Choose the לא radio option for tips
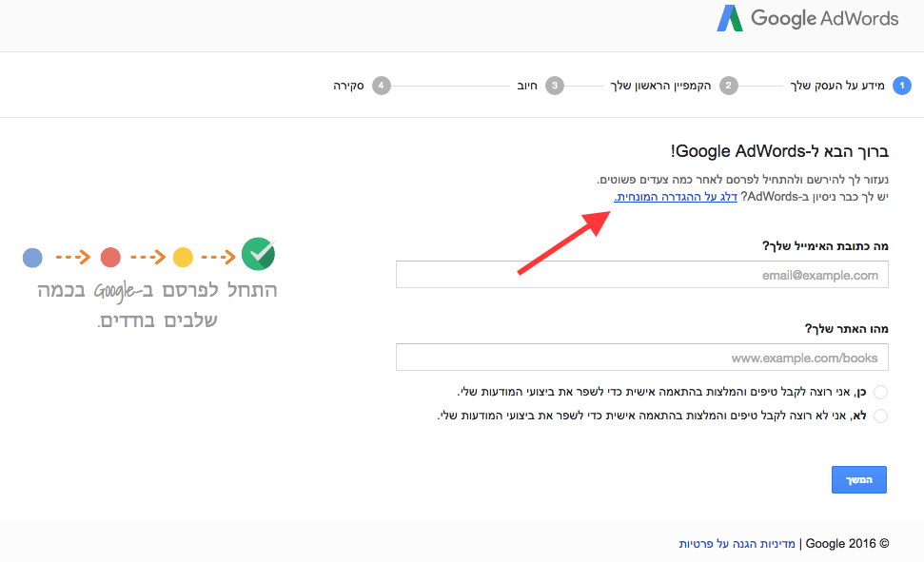 click(880, 416)
